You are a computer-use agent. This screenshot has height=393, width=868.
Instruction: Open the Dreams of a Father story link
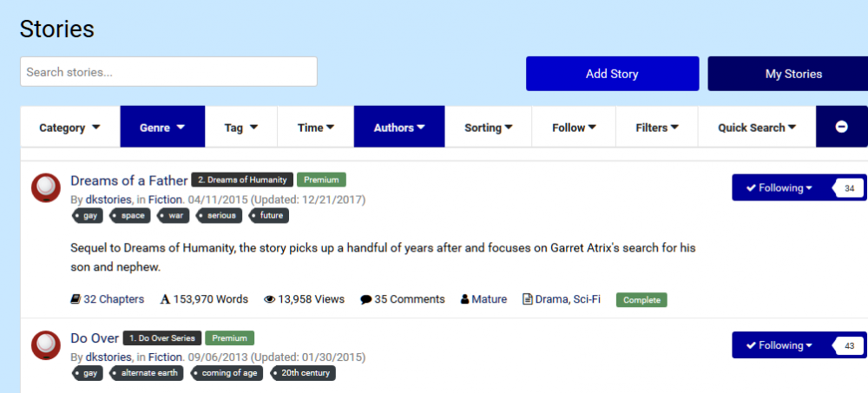128,180
